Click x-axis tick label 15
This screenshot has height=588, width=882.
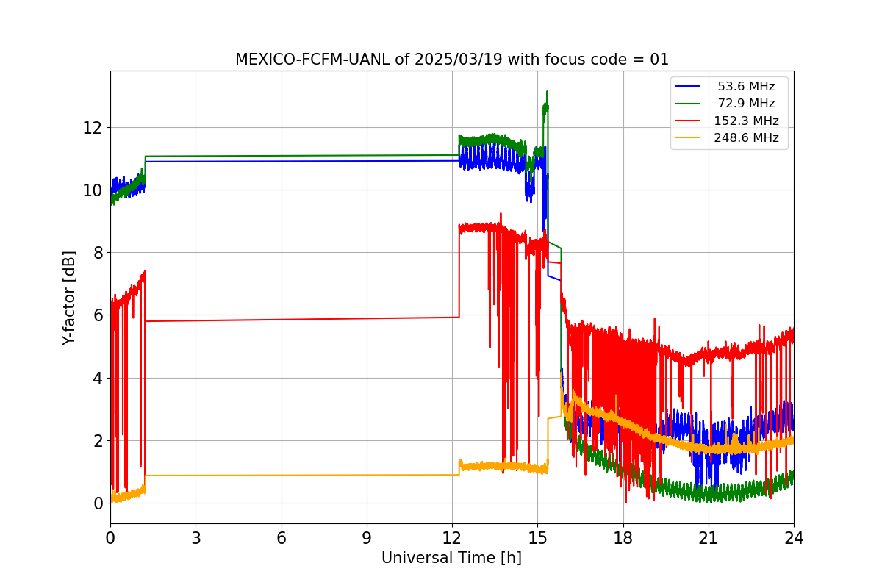(x=537, y=538)
